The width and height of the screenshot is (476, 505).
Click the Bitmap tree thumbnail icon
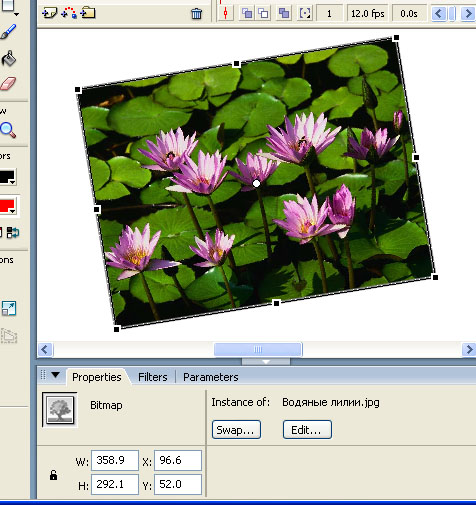[x=60, y=409]
